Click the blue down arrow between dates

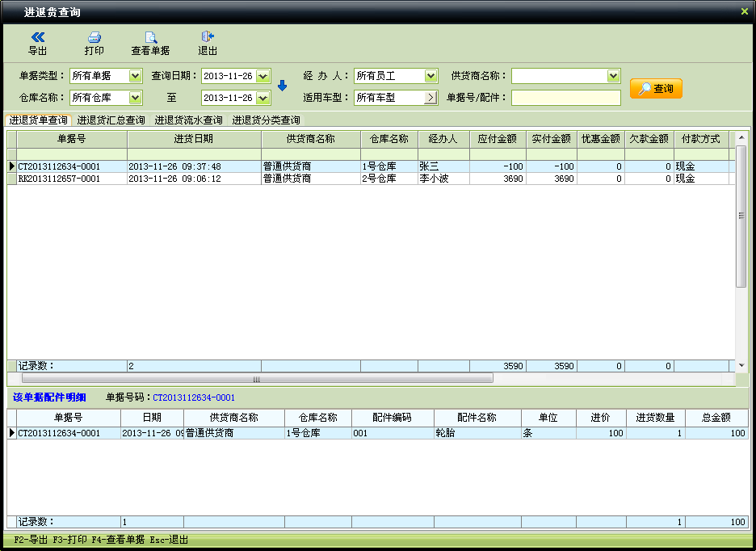coord(283,86)
